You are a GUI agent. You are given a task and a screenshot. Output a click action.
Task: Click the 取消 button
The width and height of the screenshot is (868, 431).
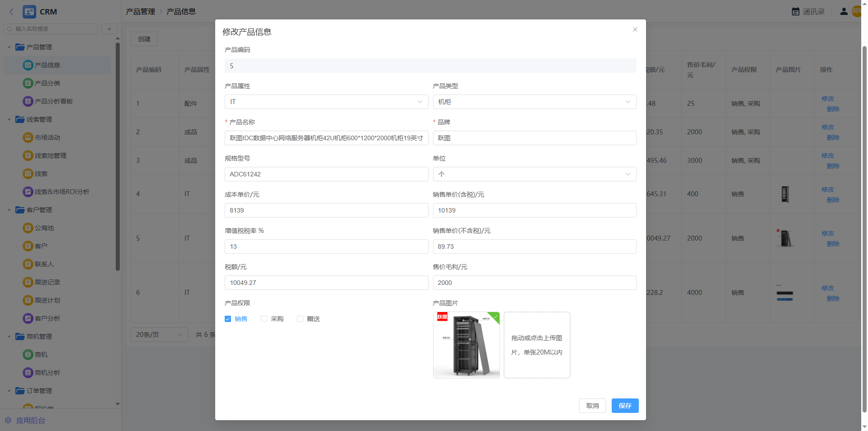[x=592, y=406]
